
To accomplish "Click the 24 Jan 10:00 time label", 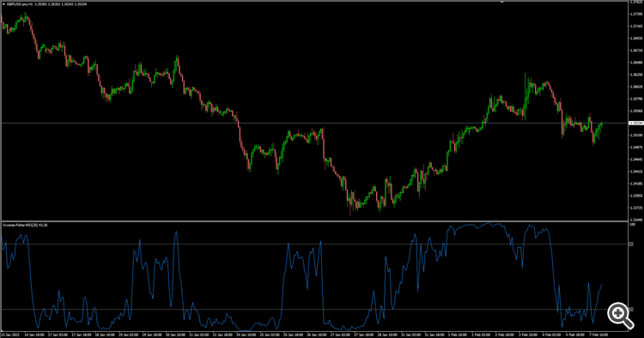I will point(246,335).
